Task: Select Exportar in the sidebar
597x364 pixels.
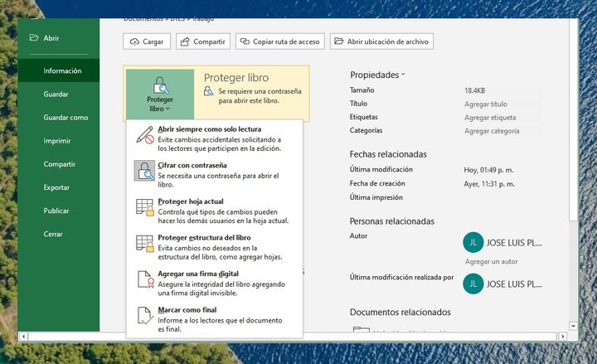Action: [59, 187]
